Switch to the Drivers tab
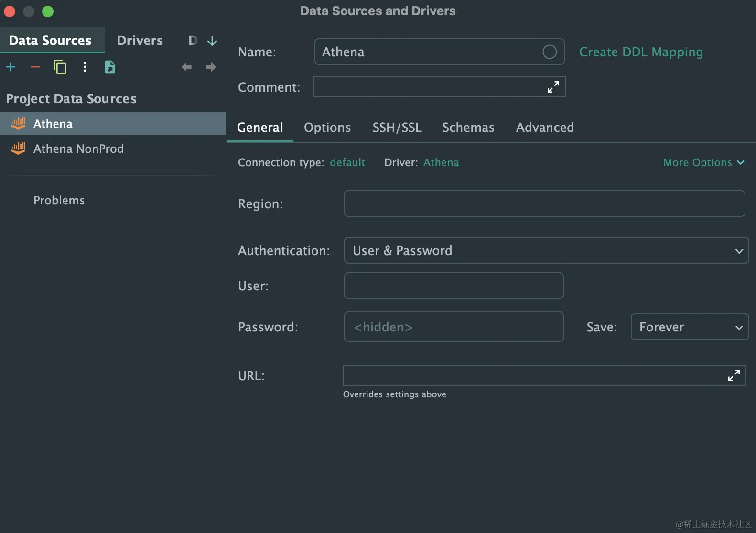This screenshot has width=756, height=533. (x=140, y=41)
